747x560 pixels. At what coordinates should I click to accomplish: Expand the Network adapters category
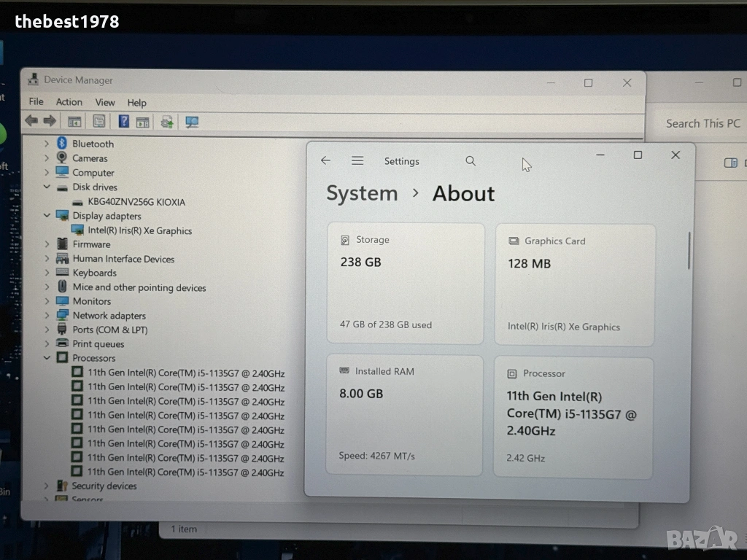click(47, 316)
